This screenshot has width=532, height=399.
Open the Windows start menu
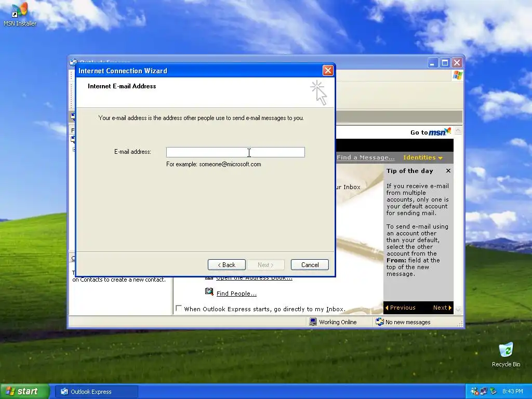[x=25, y=391]
